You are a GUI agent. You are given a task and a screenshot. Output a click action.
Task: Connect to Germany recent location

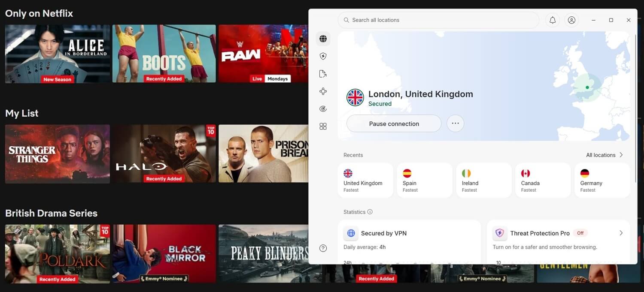[602, 180]
